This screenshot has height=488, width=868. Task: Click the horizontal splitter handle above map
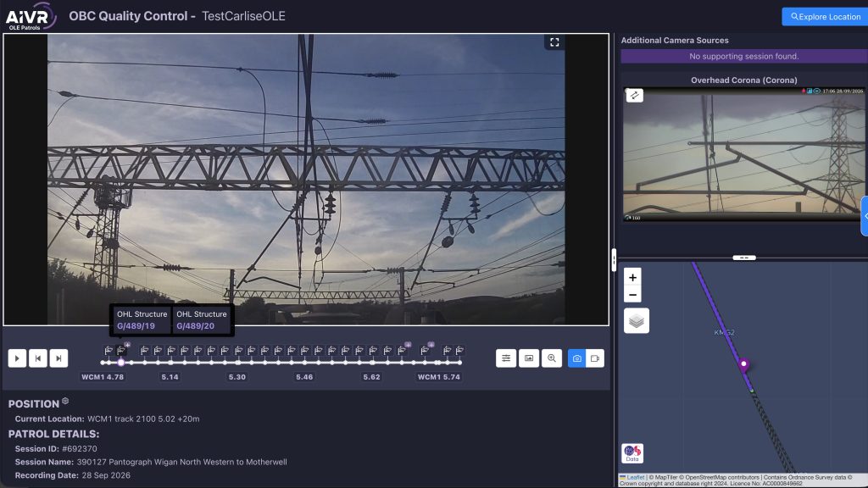pos(744,258)
